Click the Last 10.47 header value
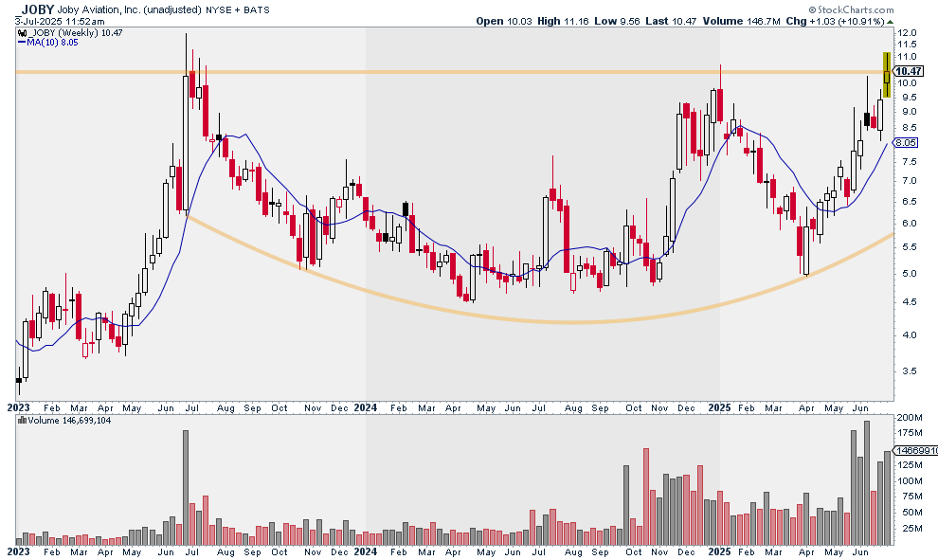This screenshot has width=938, height=560. [671, 21]
